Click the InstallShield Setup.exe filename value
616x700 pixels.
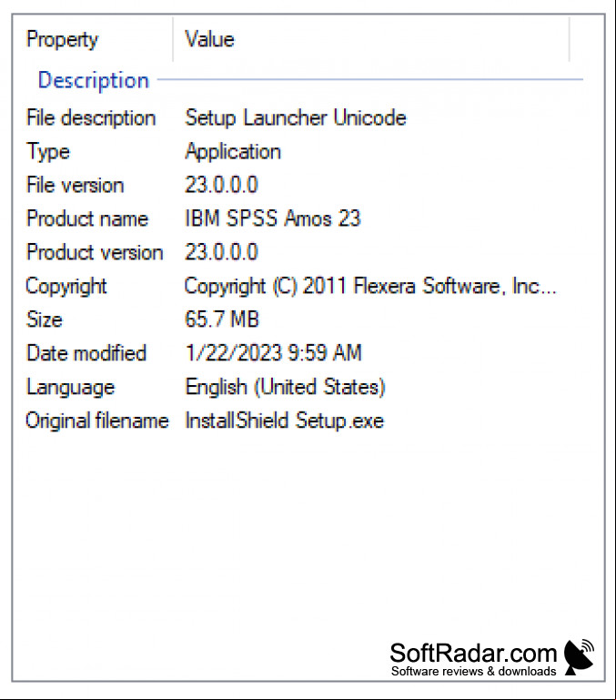284,421
